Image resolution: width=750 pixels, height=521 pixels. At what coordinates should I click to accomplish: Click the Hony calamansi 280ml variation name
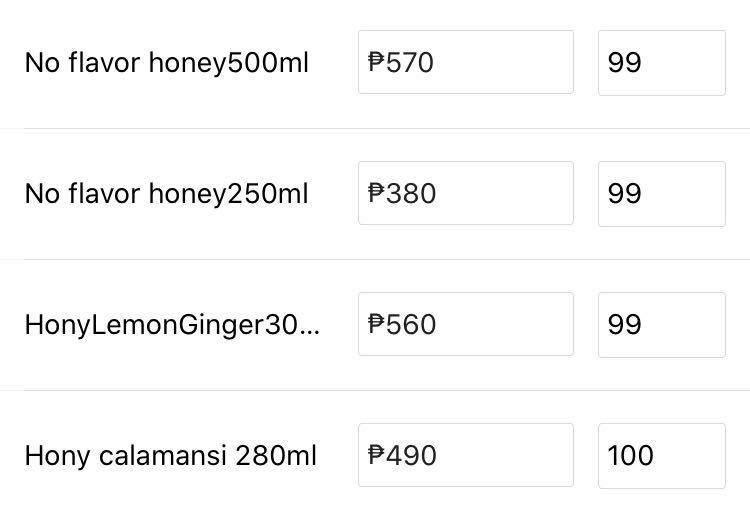[x=170, y=456]
